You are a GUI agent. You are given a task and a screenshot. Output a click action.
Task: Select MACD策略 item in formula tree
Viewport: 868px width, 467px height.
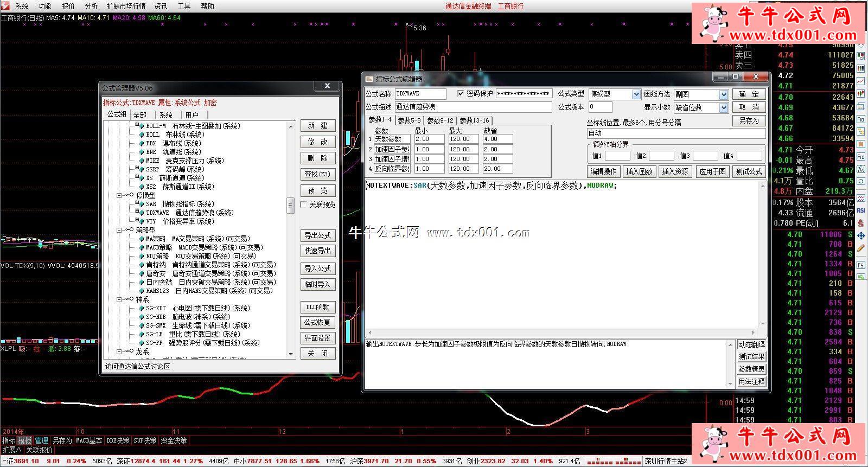point(205,247)
